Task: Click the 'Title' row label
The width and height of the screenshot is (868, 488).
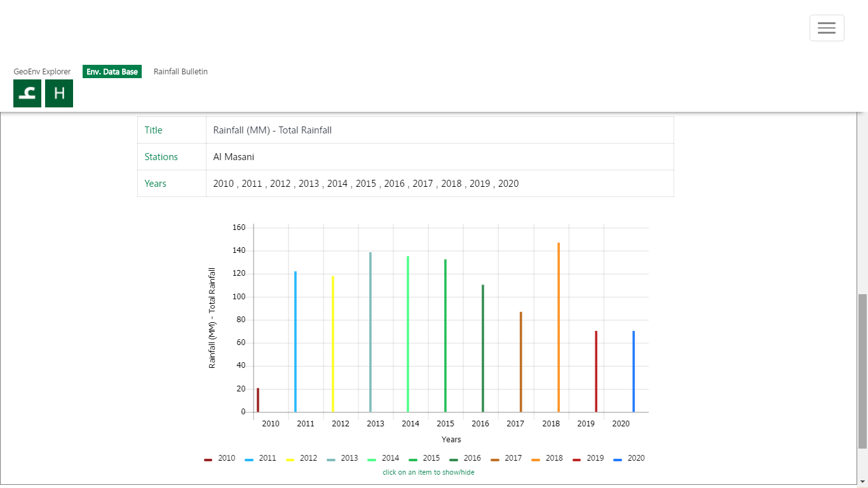Action: pyautogui.click(x=153, y=130)
